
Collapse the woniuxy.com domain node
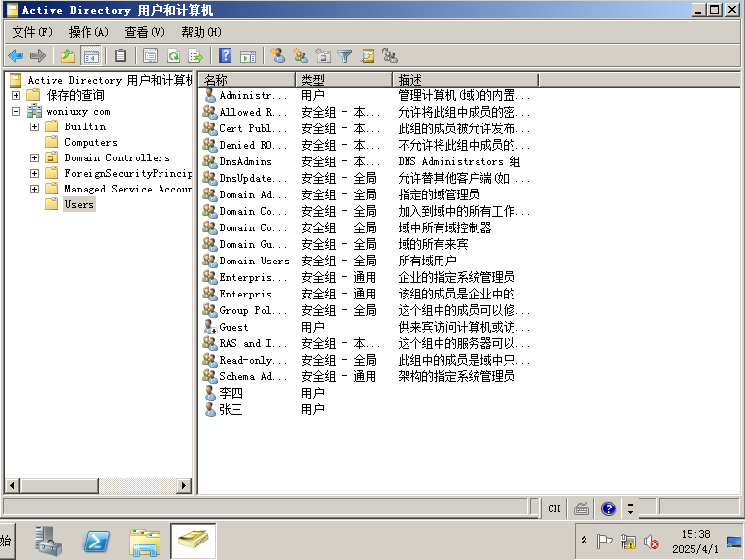pyautogui.click(x=17, y=111)
